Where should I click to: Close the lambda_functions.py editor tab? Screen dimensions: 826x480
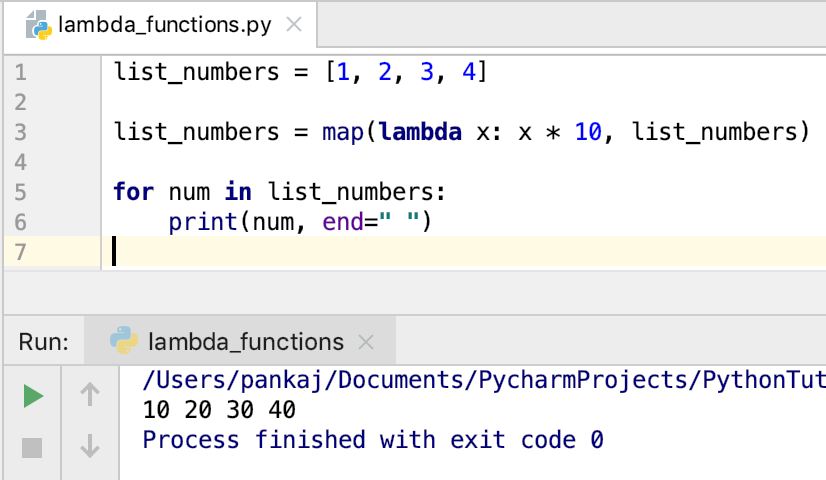pyautogui.click(x=294, y=25)
